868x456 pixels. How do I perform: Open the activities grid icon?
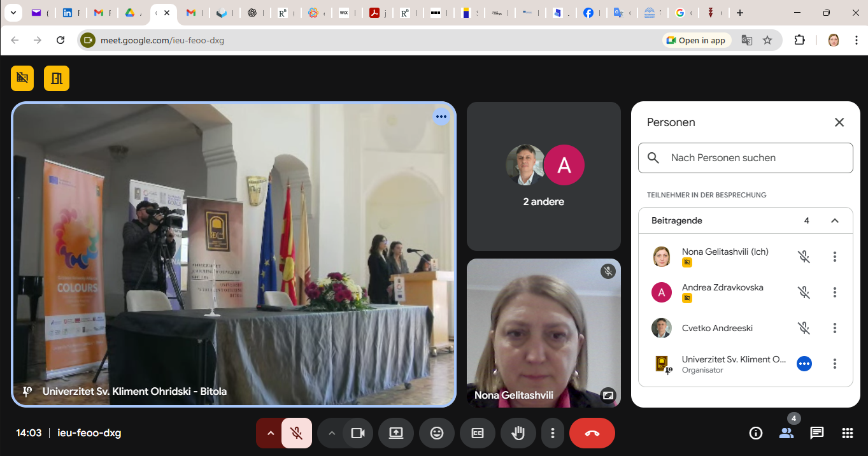[848, 433]
